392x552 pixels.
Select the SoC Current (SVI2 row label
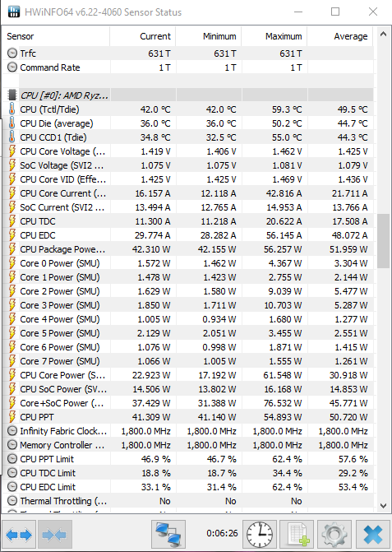62,207
